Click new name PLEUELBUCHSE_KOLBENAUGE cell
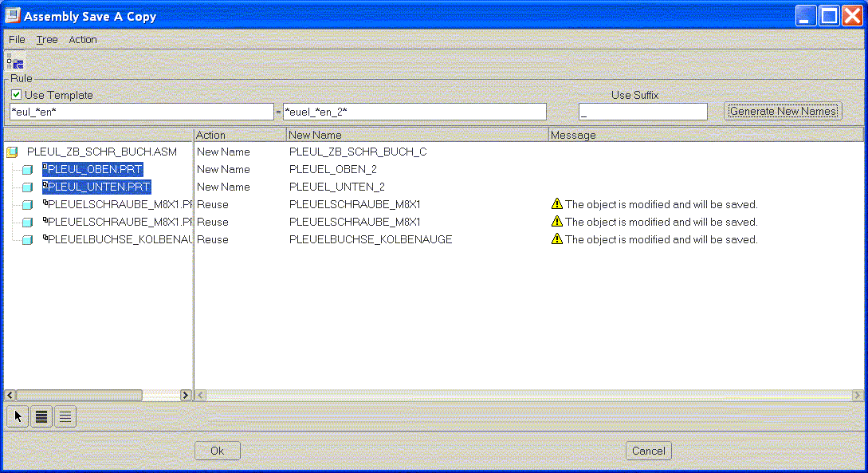Image resolution: width=868 pixels, height=473 pixels. (x=371, y=240)
